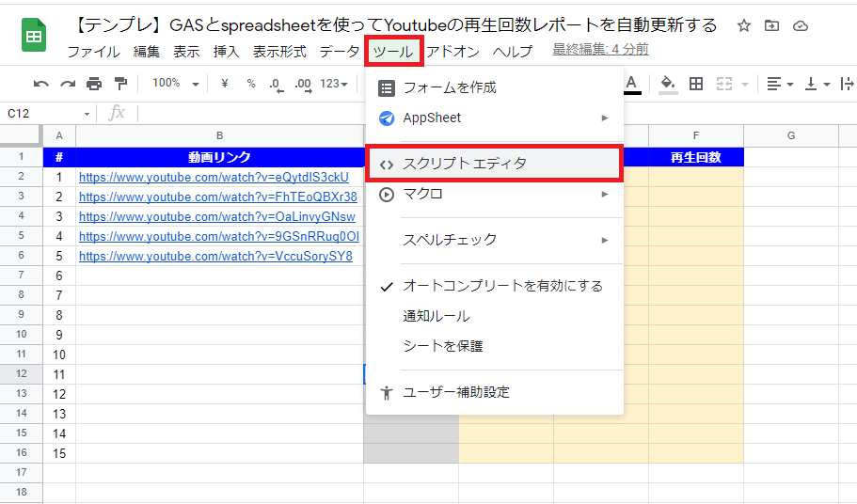Select column F header
Screen dimensions: 857x504
click(696, 136)
